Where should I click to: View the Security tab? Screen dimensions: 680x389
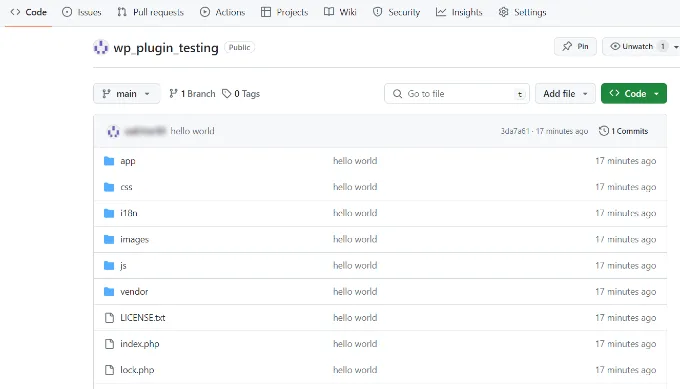(x=396, y=12)
